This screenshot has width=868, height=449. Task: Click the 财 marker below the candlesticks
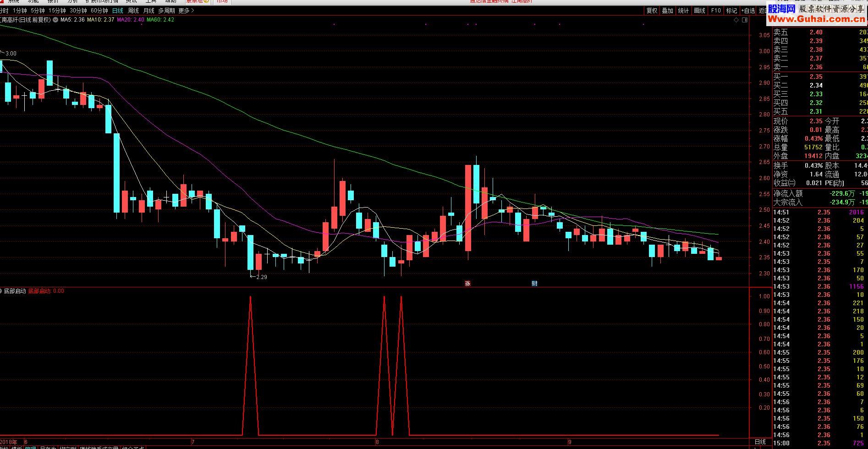[534, 283]
